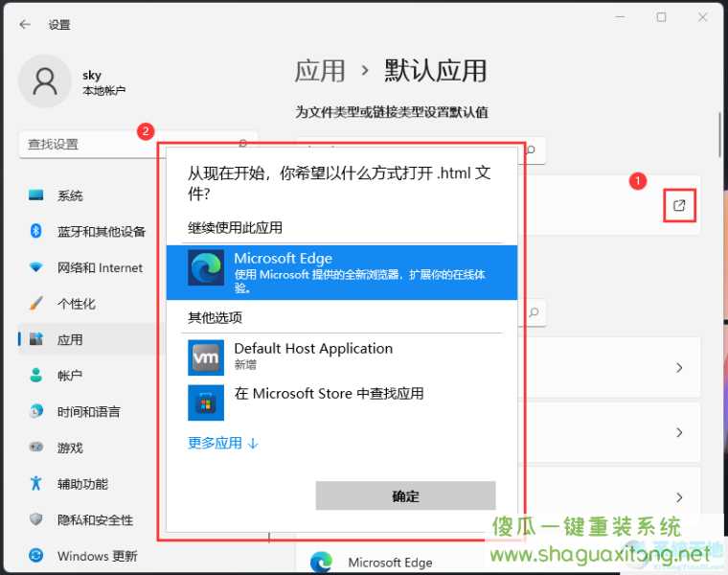The image size is (728, 575).
Task: Select 在 Microsoft Store 中查找应用
Action: [342, 402]
